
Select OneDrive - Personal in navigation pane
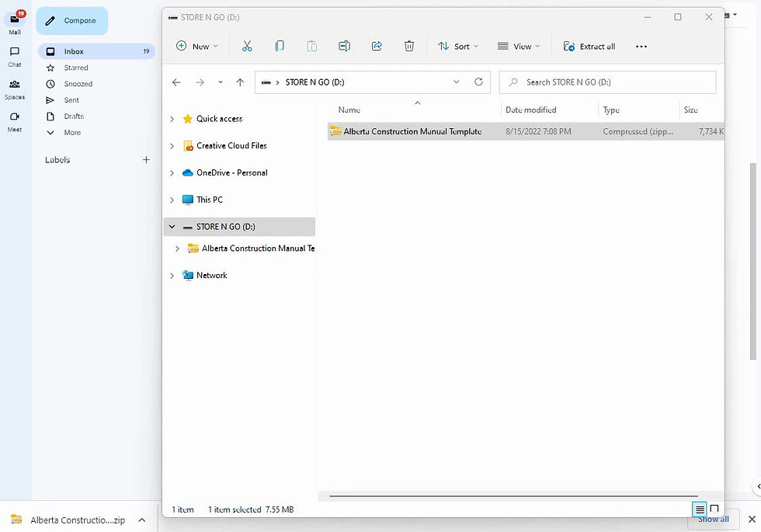(231, 172)
